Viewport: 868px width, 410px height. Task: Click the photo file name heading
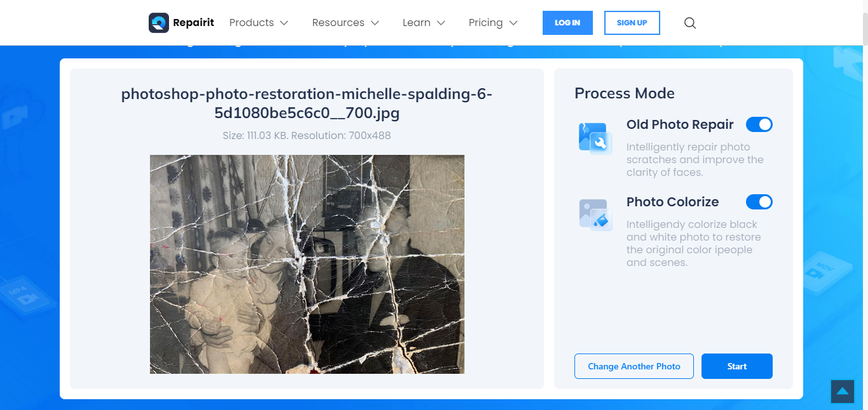pyautogui.click(x=307, y=104)
